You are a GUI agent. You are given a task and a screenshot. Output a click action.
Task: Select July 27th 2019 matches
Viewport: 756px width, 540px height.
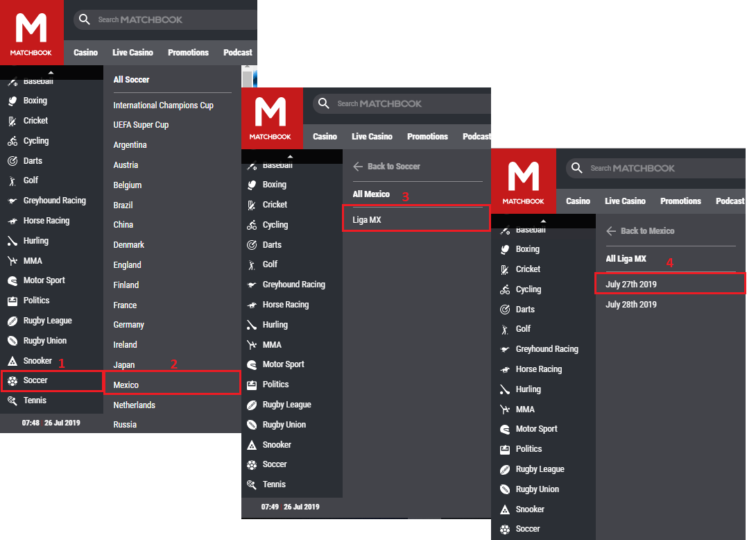[x=670, y=283]
